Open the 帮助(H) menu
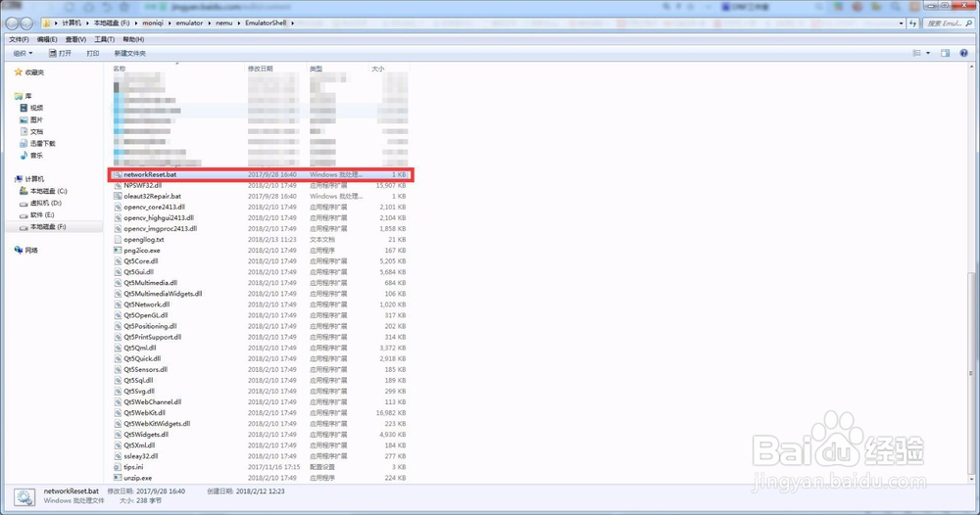The width and height of the screenshot is (980, 515). coord(133,39)
